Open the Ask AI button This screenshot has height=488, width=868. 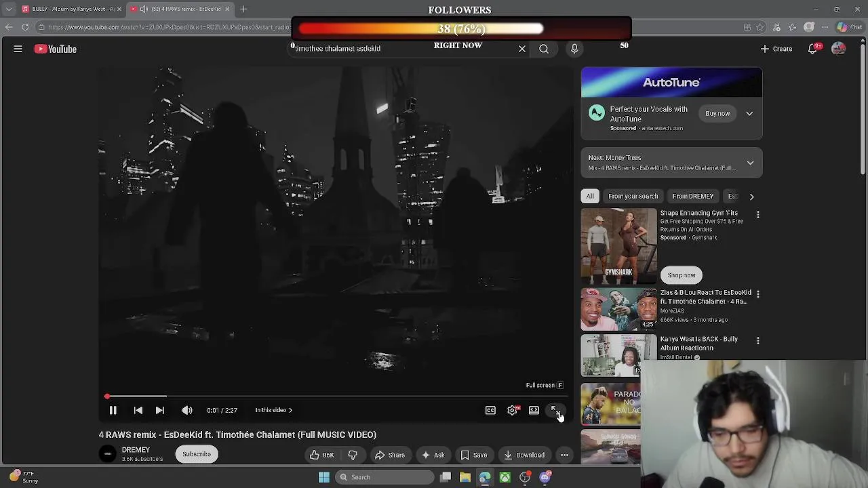[433, 455]
